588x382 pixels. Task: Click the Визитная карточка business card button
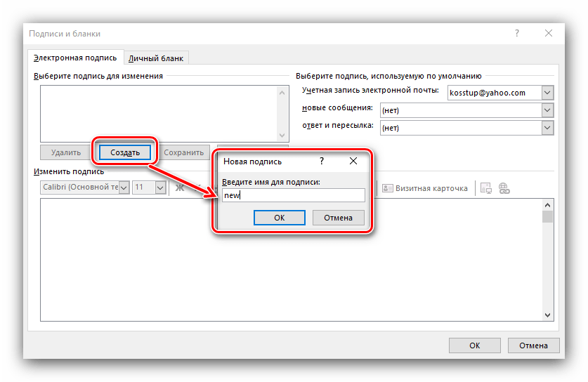coord(425,188)
